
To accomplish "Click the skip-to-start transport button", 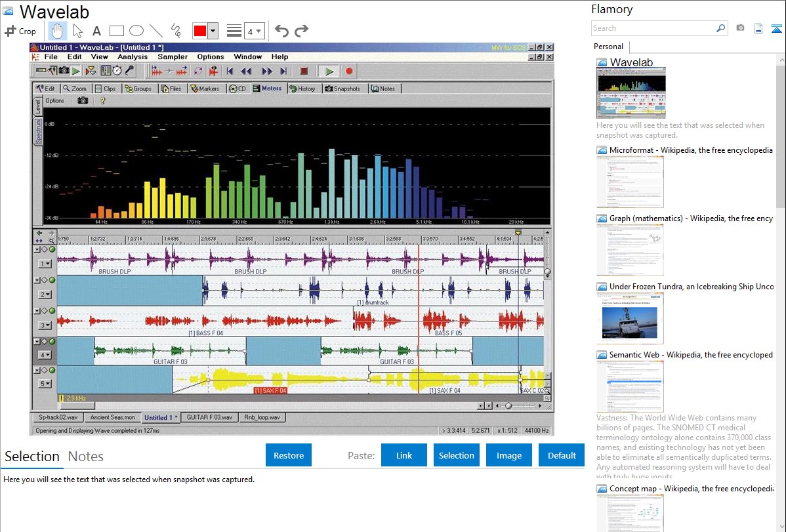I will (230, 72).
